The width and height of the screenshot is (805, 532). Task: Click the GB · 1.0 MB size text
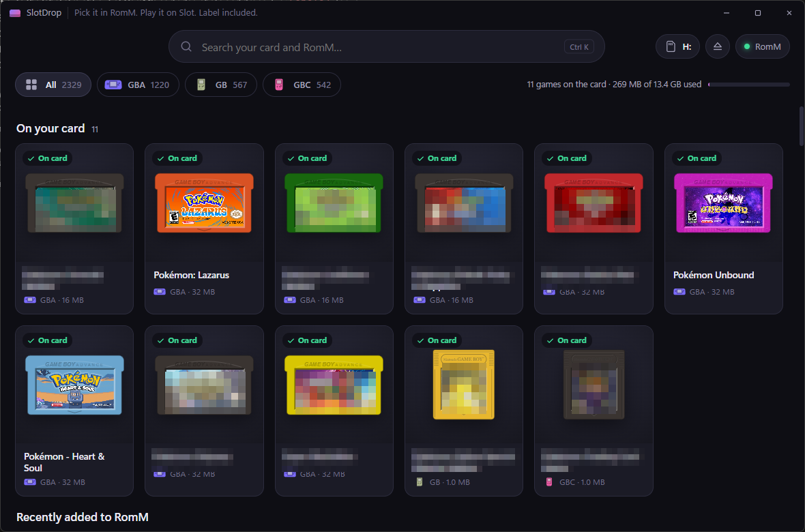(450, 482)
